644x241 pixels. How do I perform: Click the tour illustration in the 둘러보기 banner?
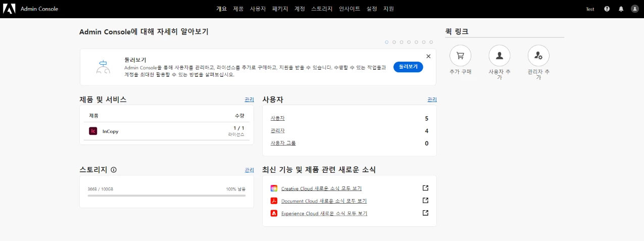[x=103, y=67]
